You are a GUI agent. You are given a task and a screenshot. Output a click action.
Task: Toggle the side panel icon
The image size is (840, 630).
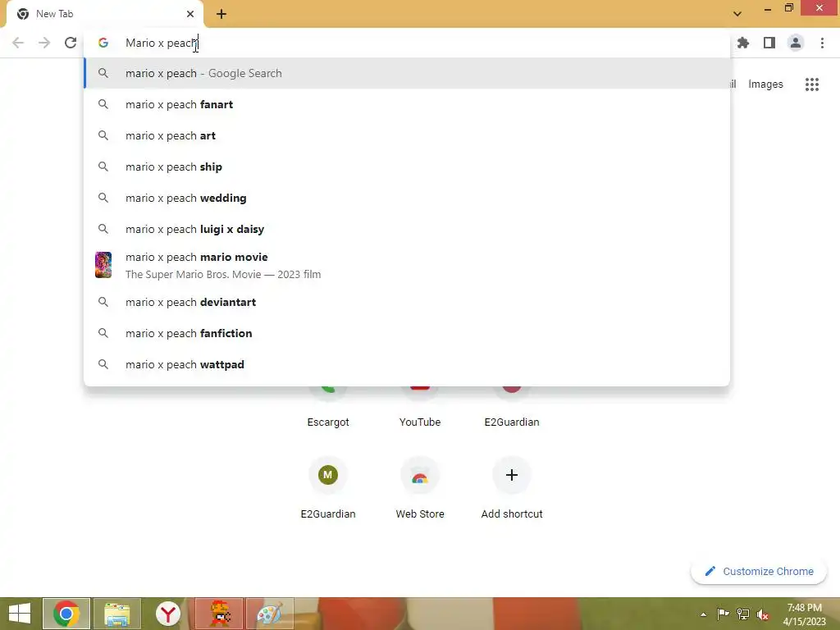point(769,43)
